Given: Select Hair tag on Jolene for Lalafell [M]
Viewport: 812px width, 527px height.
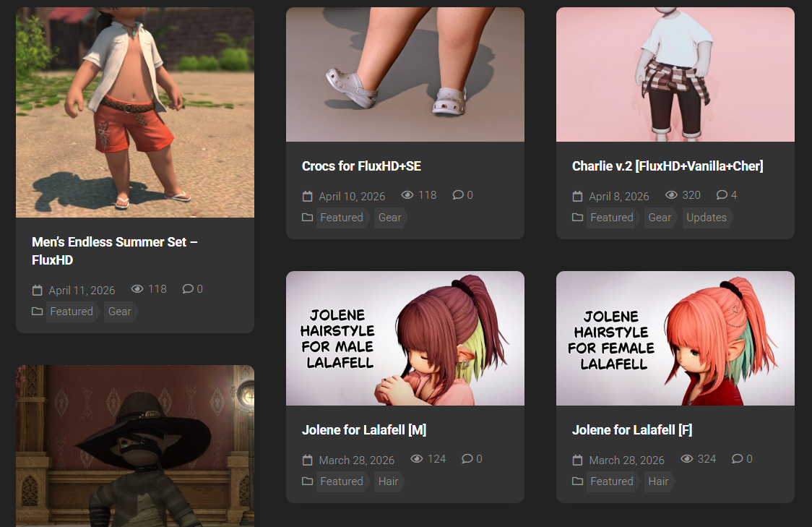Looking at the screenshot, I should point(388,481).
